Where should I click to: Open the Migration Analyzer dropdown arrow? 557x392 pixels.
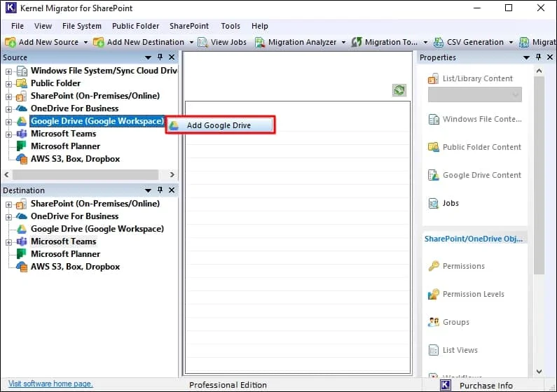(343, 42)
